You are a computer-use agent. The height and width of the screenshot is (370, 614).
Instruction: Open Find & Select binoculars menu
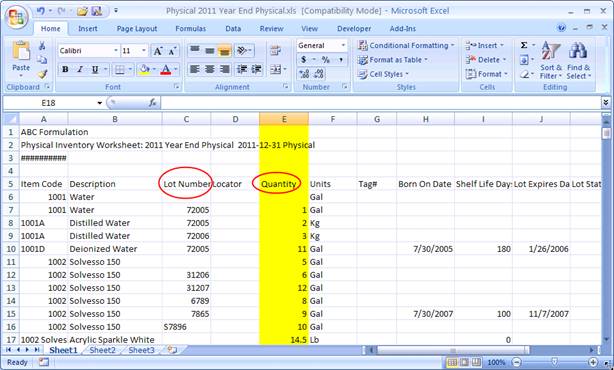tap(578, 60)
